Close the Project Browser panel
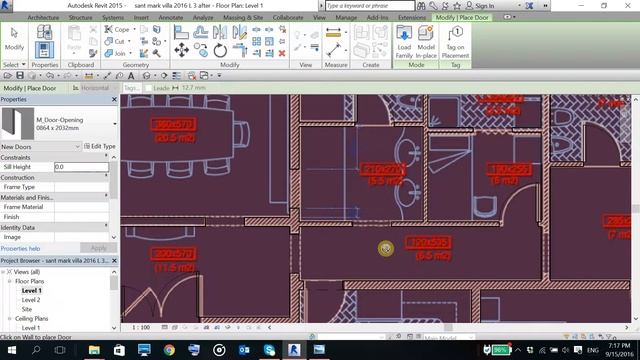The image size is (640, 360). coord(114,260)
